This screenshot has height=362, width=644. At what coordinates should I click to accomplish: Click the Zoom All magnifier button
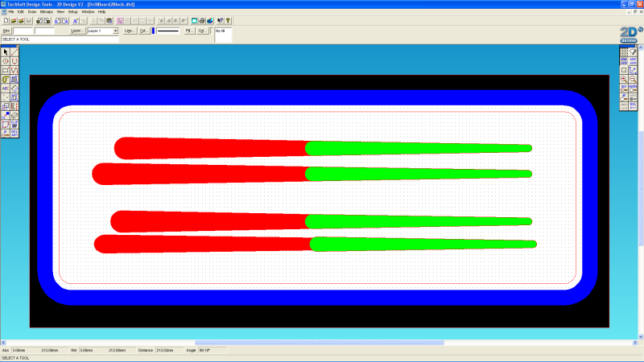pyautogui.click(x=624, y=97)
